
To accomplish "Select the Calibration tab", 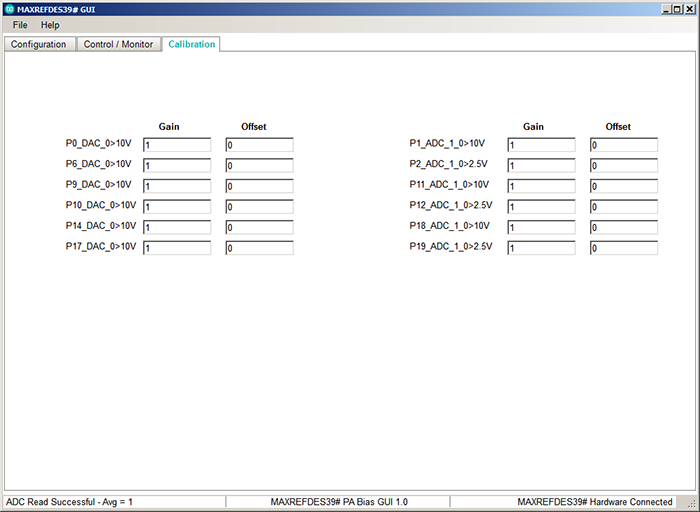I will point(192,44).
